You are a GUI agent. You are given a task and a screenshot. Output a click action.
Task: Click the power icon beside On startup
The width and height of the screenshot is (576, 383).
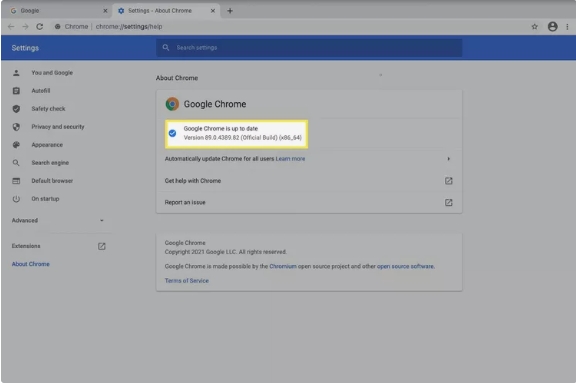pyautogui.click(x=16, y=199)
